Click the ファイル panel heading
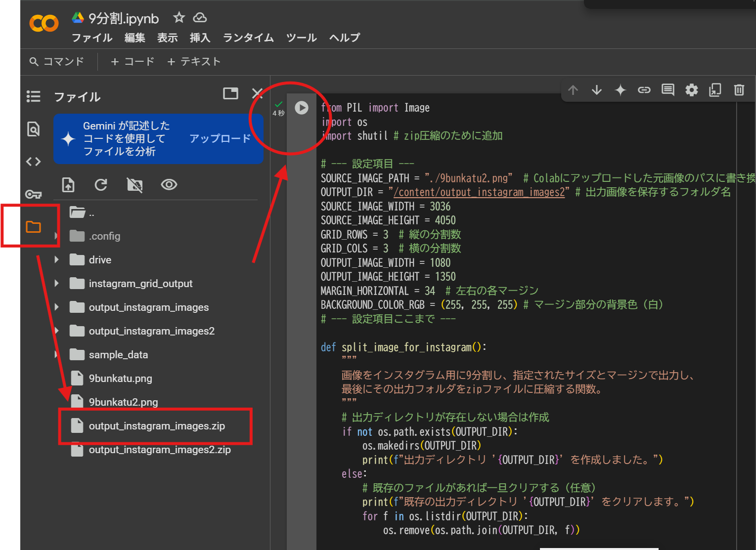The image size is (756, 550). click(x=77, y=97)
